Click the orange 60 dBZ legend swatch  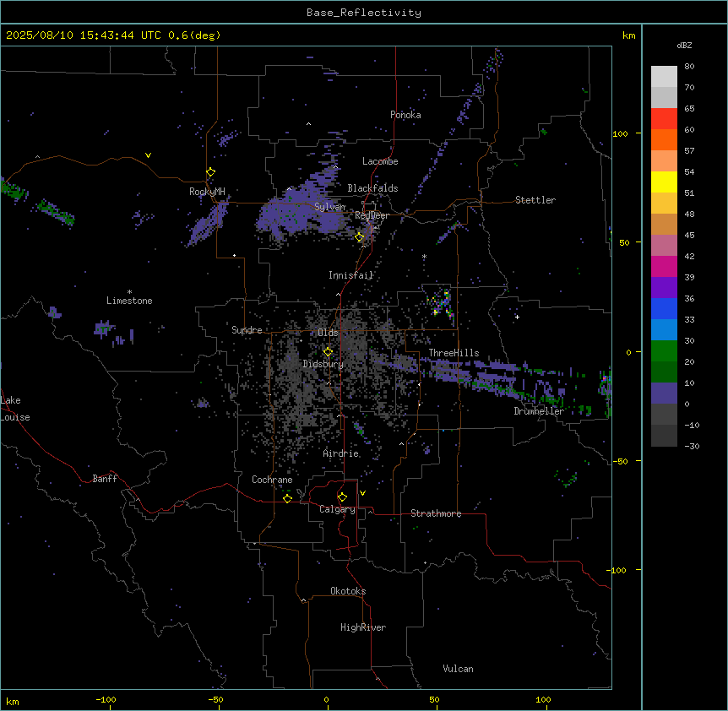664,139
